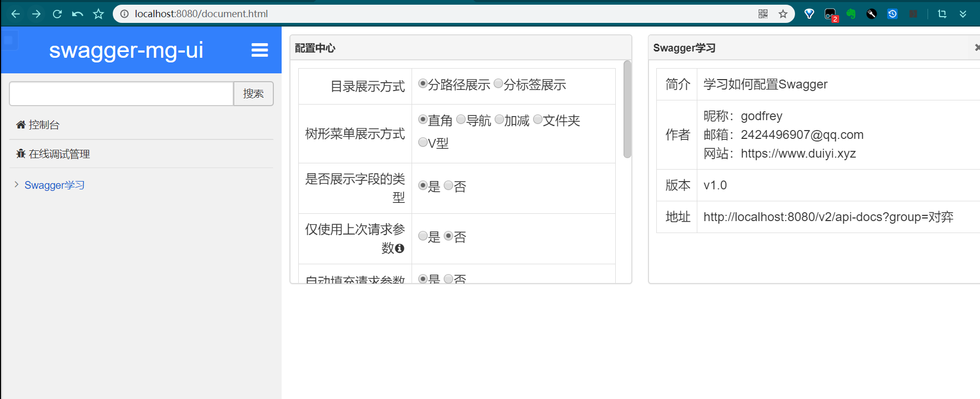Image resolution: width=980 pixels, height=399 pixels.
Task: Click the Swagger学习 panel header title
Action: 684,48
